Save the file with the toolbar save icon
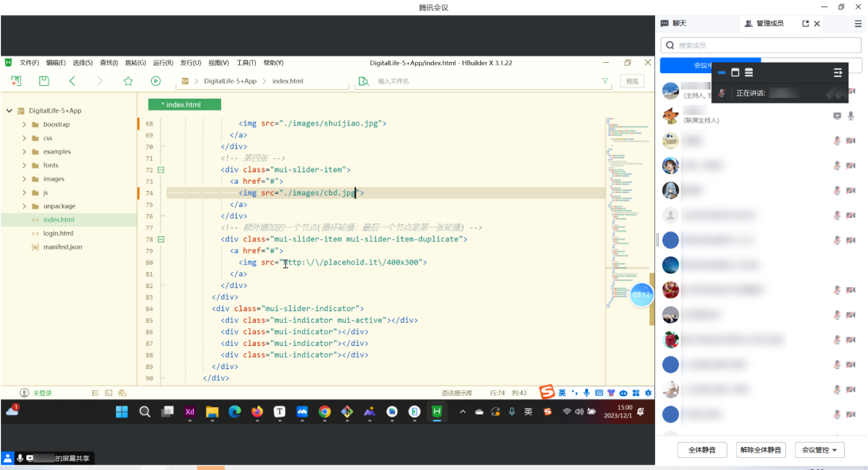 click(x=44, y=81)
